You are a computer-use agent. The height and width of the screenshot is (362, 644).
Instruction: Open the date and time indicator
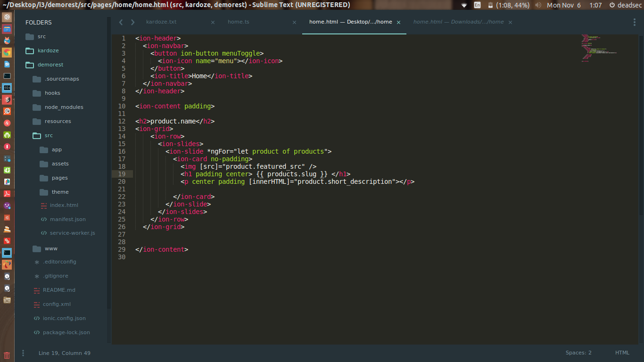tap(574, 5)
